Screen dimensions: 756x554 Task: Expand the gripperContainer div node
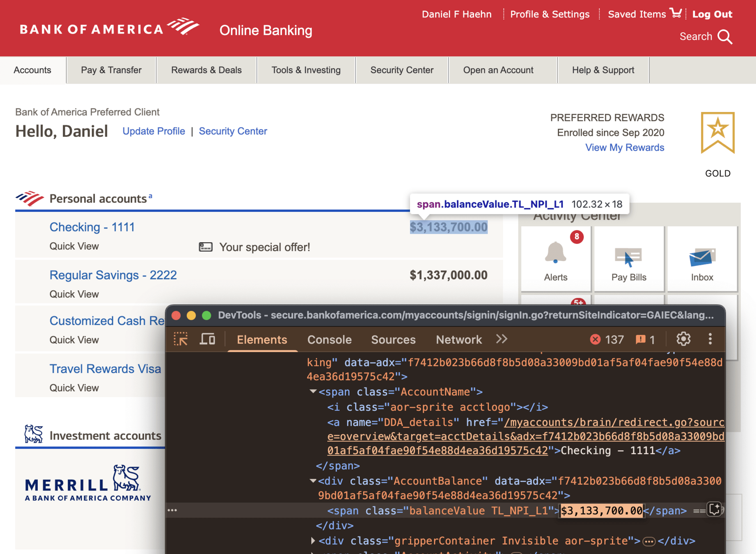(313, 540)
